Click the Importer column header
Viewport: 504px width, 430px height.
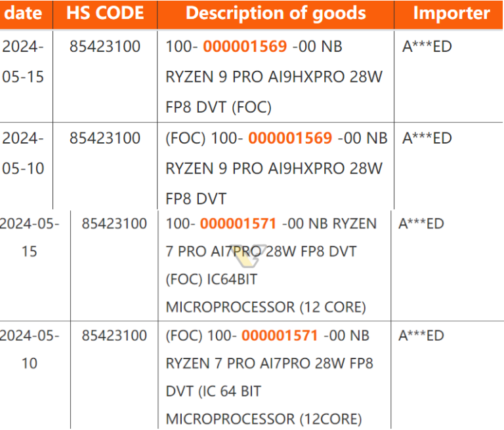(451, 13)
